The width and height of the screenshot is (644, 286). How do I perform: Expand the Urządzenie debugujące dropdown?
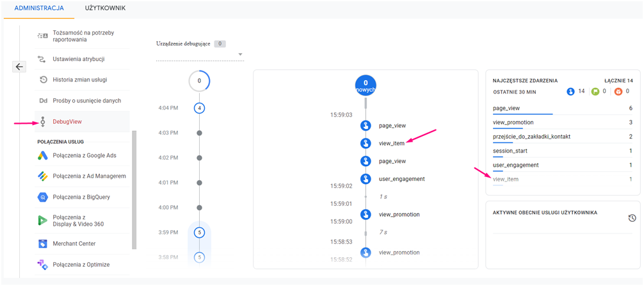click(x=200, y=55)
